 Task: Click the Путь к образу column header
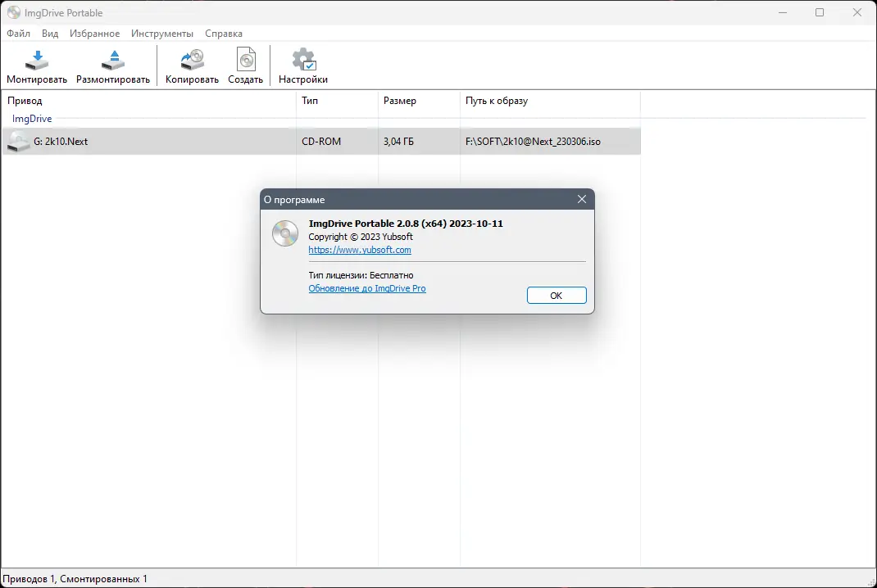[x=550, y=101]
